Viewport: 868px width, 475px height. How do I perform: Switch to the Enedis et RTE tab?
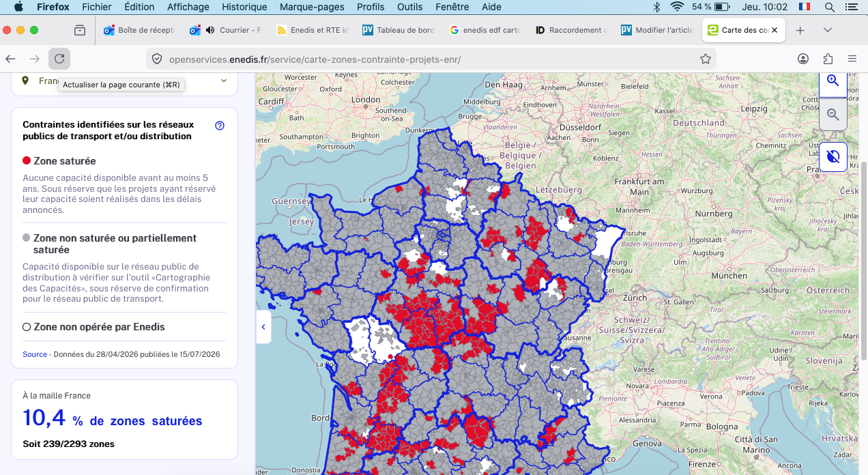coord(312,30)
